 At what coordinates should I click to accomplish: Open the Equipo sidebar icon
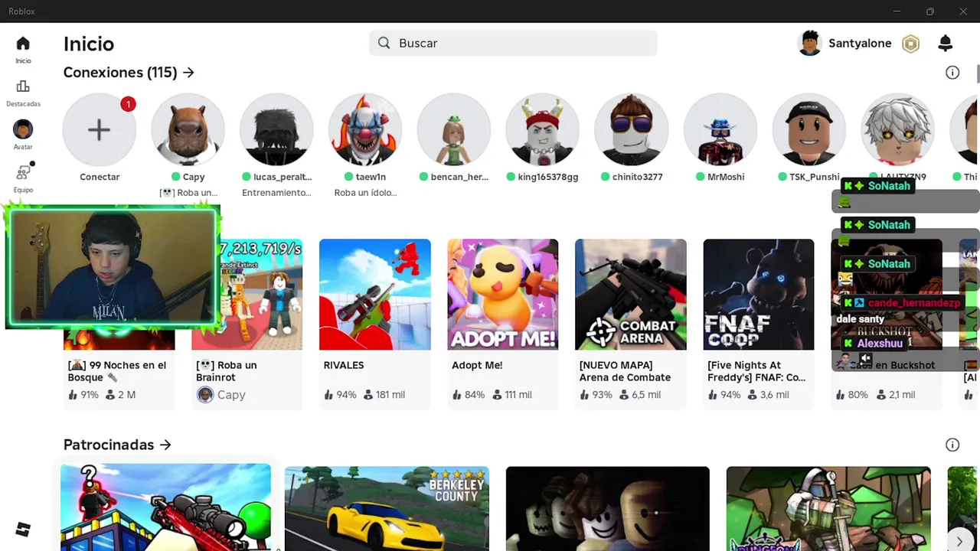click(23, 172)
